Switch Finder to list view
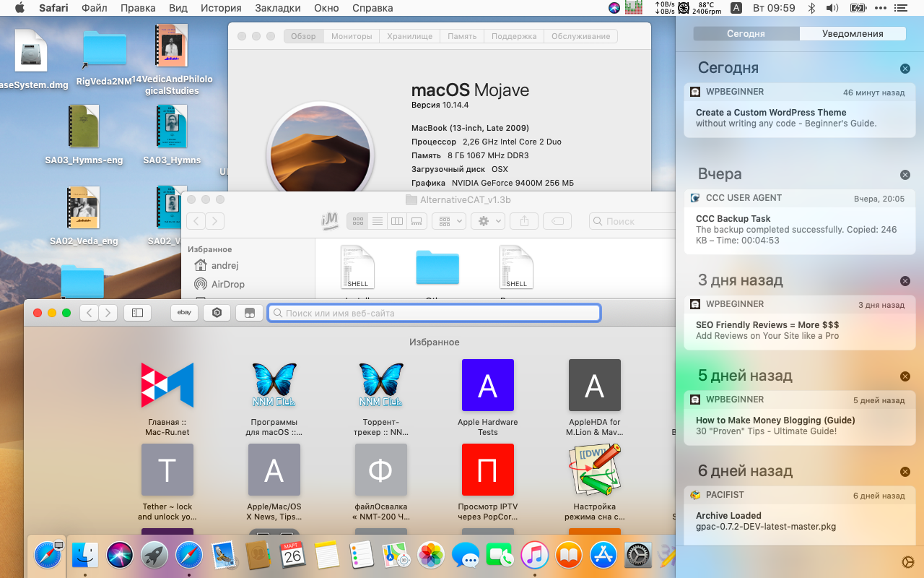The height and width of the screenshot is (578, 924). point(378,221)
